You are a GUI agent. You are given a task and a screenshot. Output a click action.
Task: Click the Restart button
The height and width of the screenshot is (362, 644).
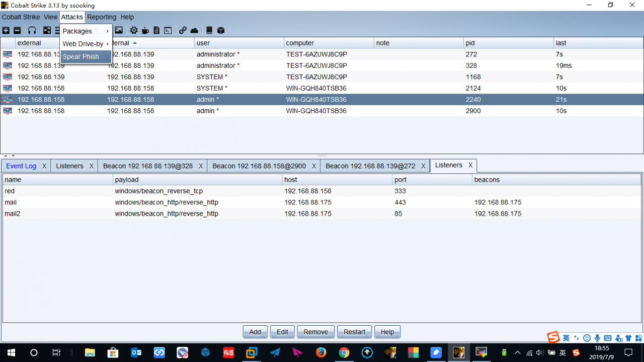355,332
